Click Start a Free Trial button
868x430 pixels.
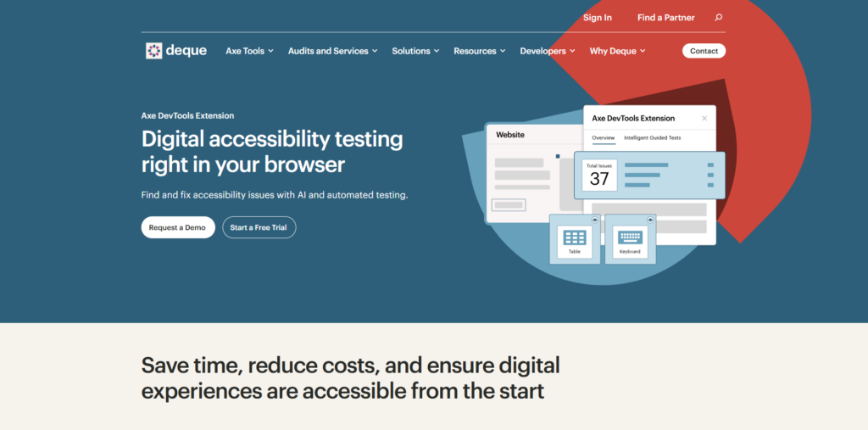pos(259,227)
